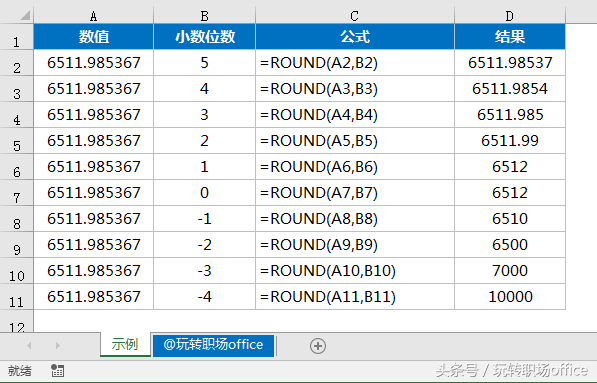Click the add new sheet plus icon
The width and height of the screenshot is (597, 383).
pos(318,346)
